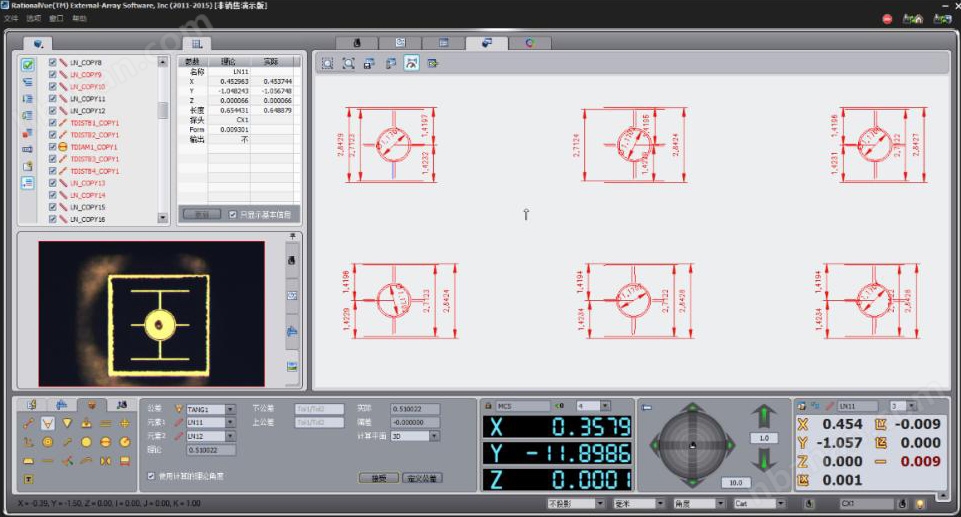Click the zoom-to-fit icon in the drawing toolbar
This screenshot has height=517, width=961.
click(x=348, y=63)
